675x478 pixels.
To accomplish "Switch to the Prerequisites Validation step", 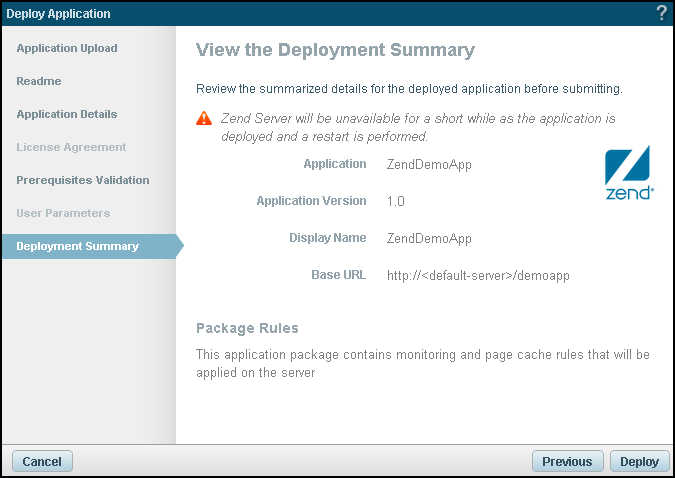I will click(83, 180).
